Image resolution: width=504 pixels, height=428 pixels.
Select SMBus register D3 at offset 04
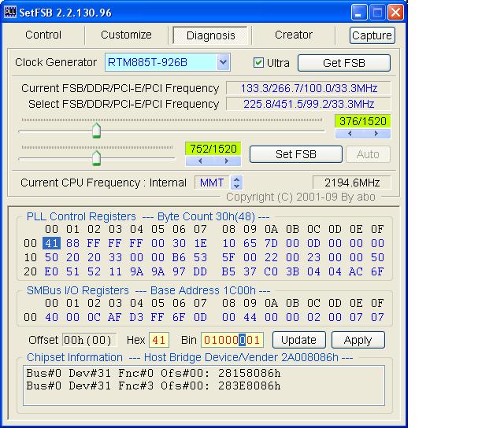tap(136, 317)
